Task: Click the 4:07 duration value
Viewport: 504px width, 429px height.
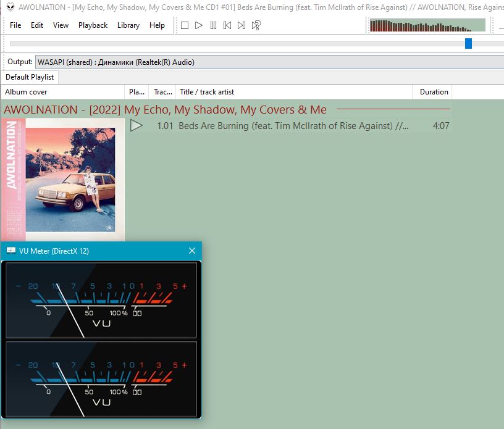Action: [441, 126]
